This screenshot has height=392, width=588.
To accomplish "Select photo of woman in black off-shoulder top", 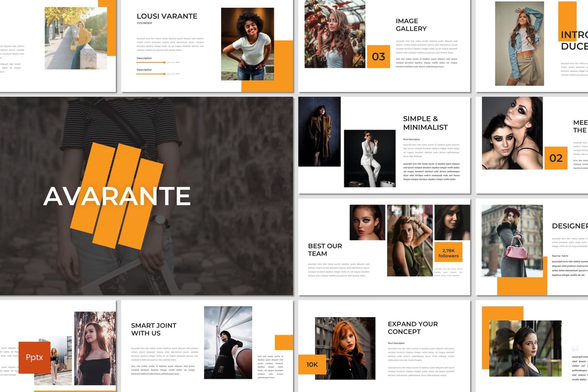I will click(95, 348).
